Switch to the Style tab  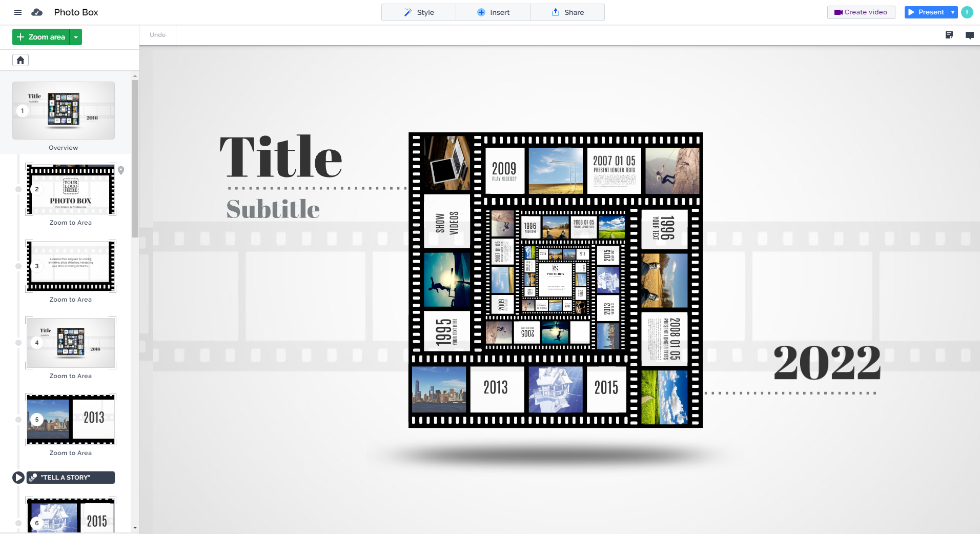[x=418, y=12]
